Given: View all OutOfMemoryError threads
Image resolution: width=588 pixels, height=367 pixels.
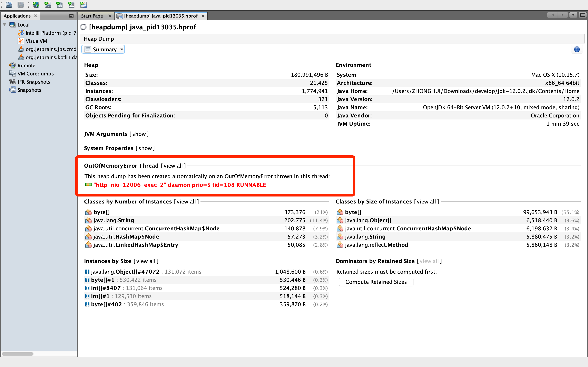Looking at the screenshot, I should (173, 166).
